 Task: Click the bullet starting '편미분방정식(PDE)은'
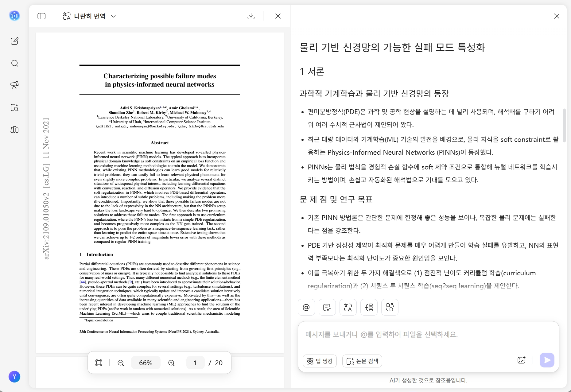431,118
